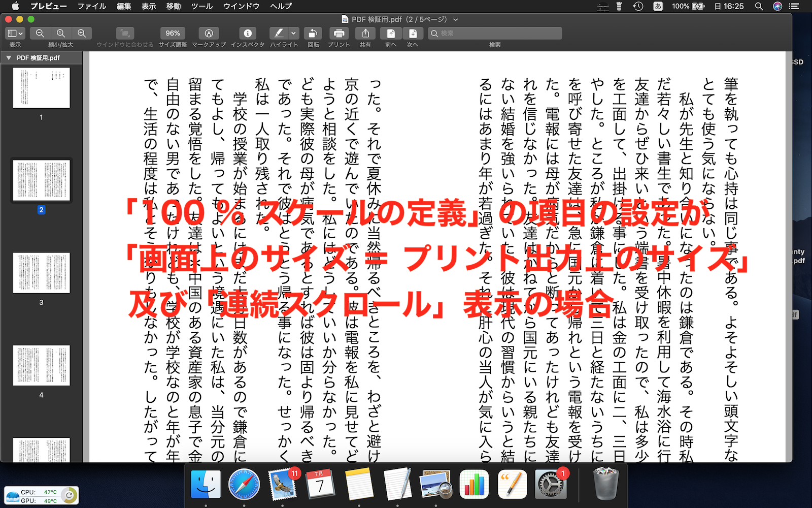
Task: Open Safari from the Dock
Action: pos(244,484)
